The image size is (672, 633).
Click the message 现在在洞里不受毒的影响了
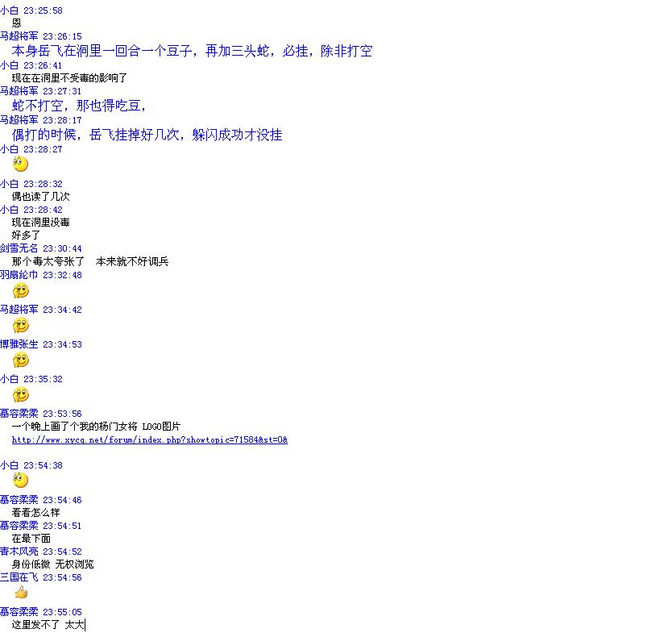tap(69, 78)
